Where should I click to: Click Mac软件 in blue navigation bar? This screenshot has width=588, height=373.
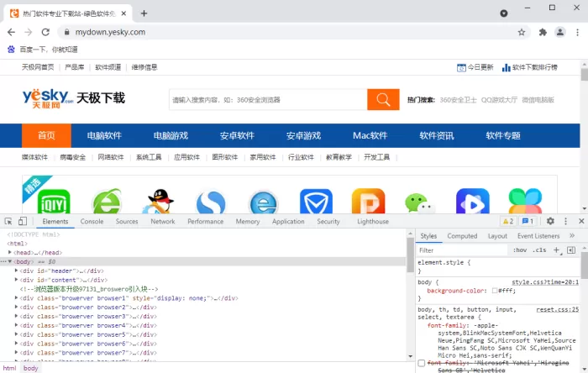pos(370,136)
